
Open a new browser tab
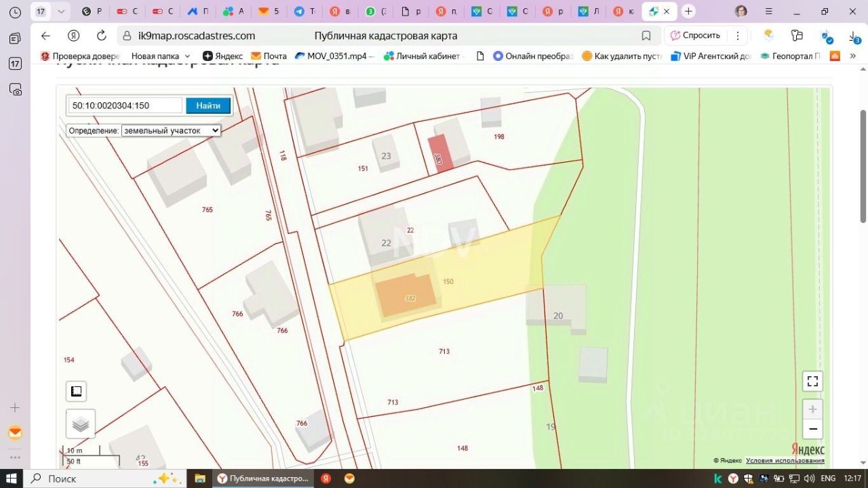point(688,12)
